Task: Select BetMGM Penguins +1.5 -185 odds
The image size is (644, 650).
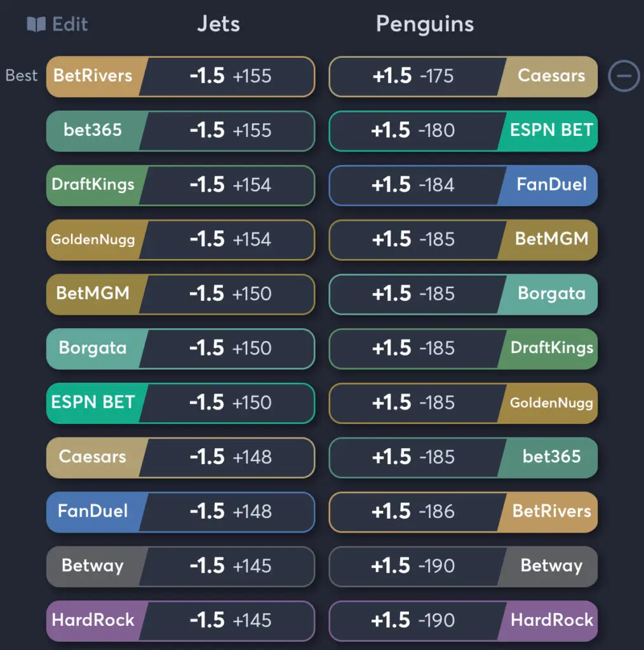Action: pos(463,240)
